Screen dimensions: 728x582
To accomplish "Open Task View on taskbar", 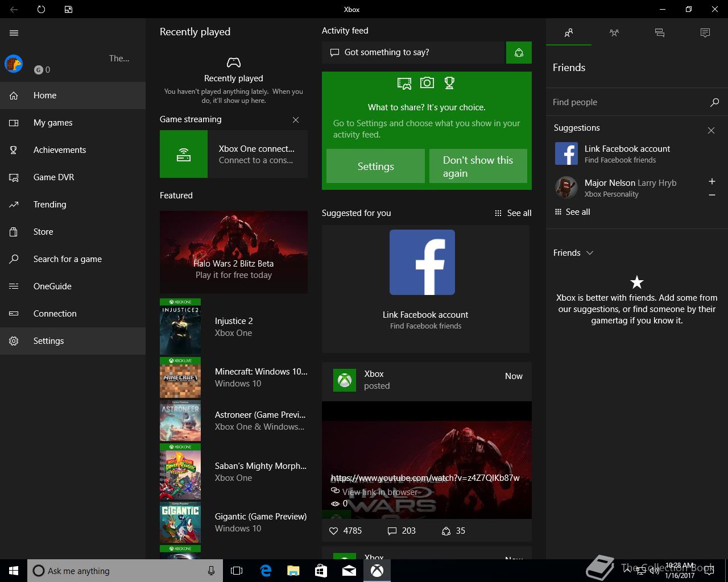I will point(237,571).
